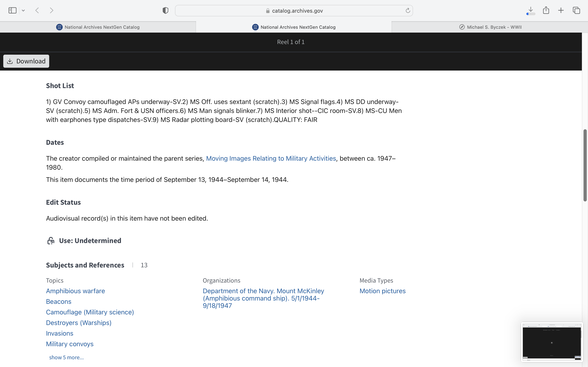Open the Amphibious warfare topic link
588x367 pixels.
pyautogui.click(x=75, y=291)
